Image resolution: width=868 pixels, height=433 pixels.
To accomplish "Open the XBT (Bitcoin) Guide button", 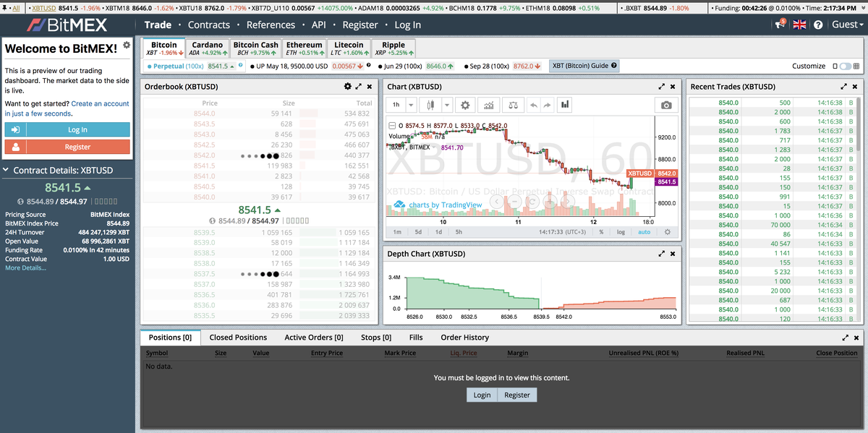I will (x=585, y=66).
